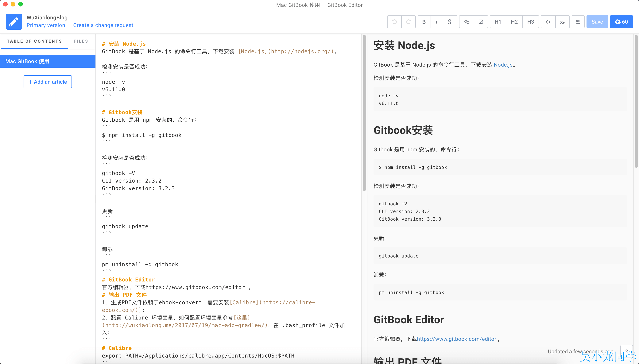
Task: Click the help question mark button
Action: [x=626, y=351]
